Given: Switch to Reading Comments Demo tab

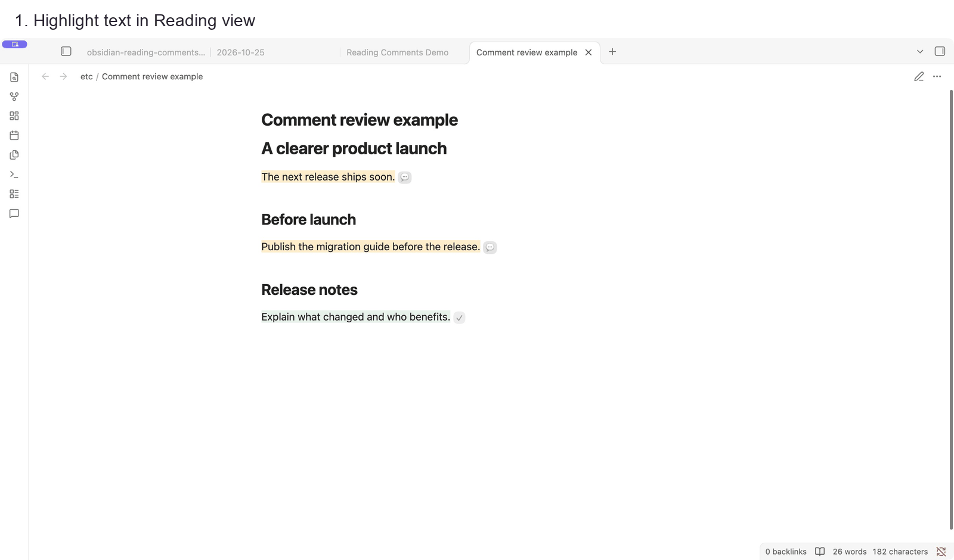Looking at the screenshot, I should pos(398,52).
